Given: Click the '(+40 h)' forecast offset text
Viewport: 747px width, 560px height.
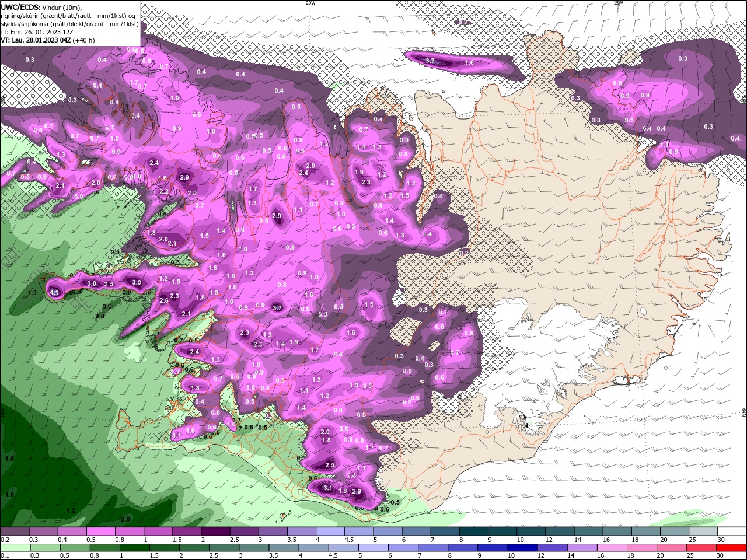Looking at the screenshot, I should (x=84, y=40).
